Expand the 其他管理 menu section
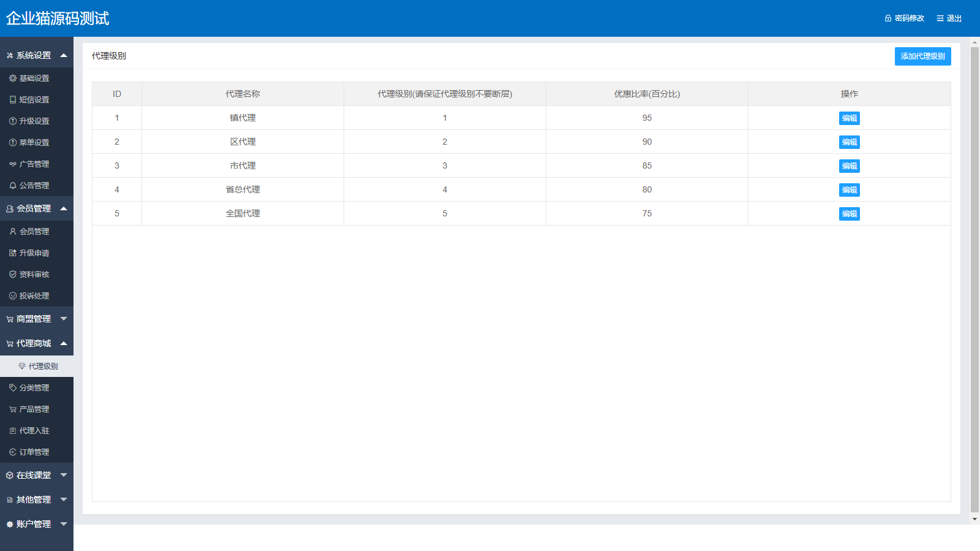The image size is (980, 551). click(36, 500)
